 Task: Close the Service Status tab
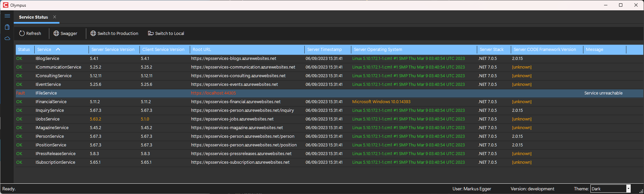pyautogui.click(x=55, y=17)
